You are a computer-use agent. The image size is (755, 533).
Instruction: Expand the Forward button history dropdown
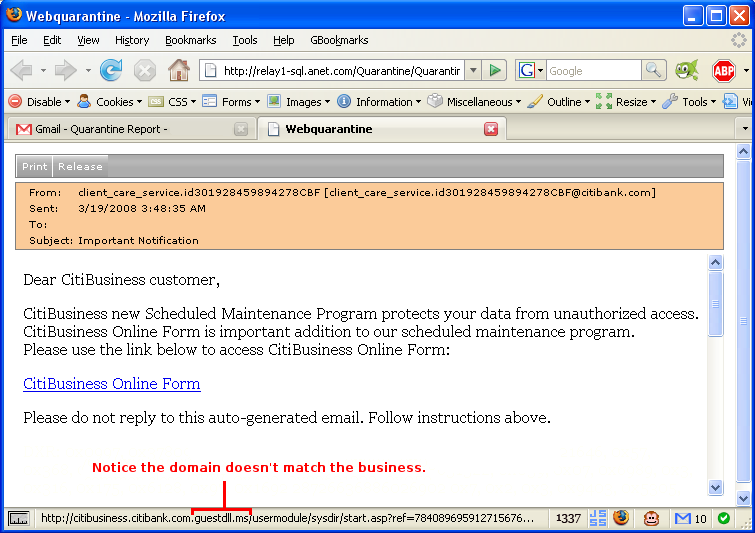[x=88, y=71]
